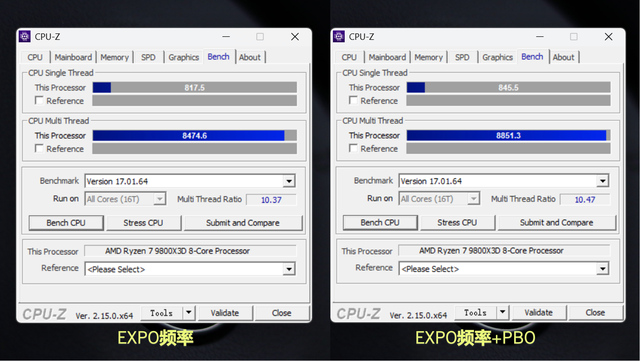This screenshot has height=361, width=640.
Task: Close left CPU-Z window with X
Action: pos(295,37)
